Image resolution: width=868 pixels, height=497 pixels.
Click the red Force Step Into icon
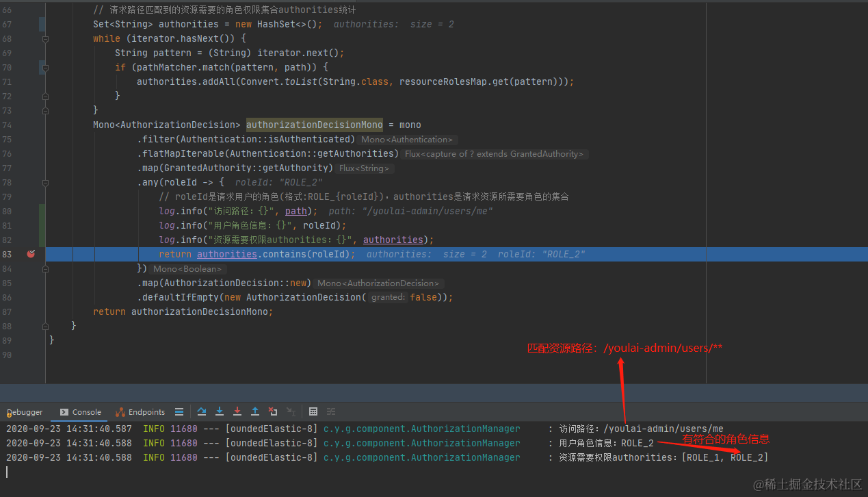click(x=237, y=411)
